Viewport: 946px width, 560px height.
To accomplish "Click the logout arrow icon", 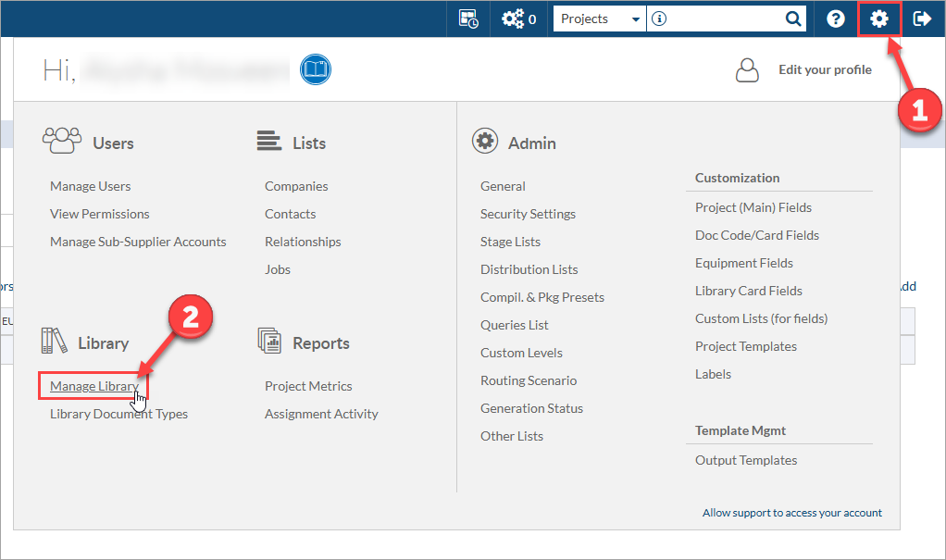I will (922, 19).
